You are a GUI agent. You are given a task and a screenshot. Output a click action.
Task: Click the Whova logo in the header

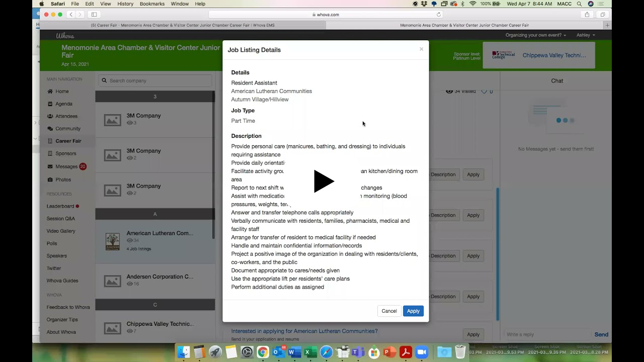pyautogui.click(x=65, y=35)
